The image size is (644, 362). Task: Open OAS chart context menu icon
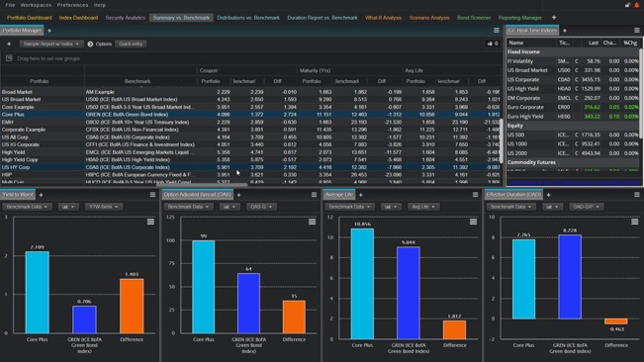tap(313, 222)
